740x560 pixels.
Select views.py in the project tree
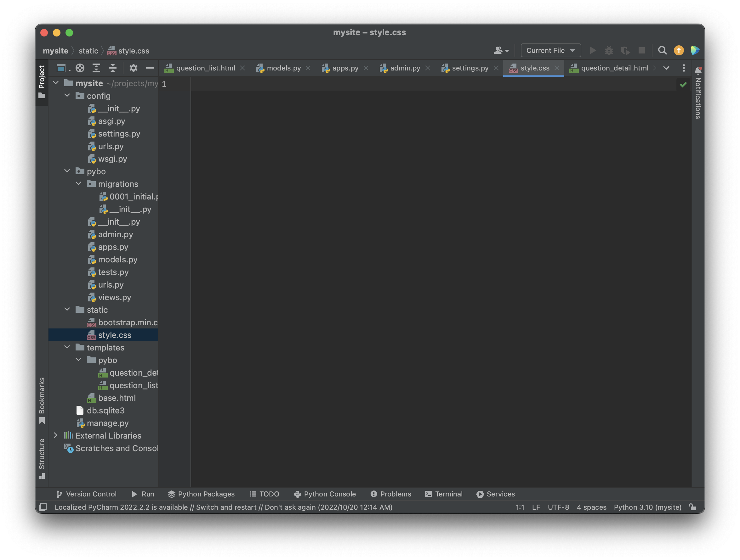[x=114, y=297]
